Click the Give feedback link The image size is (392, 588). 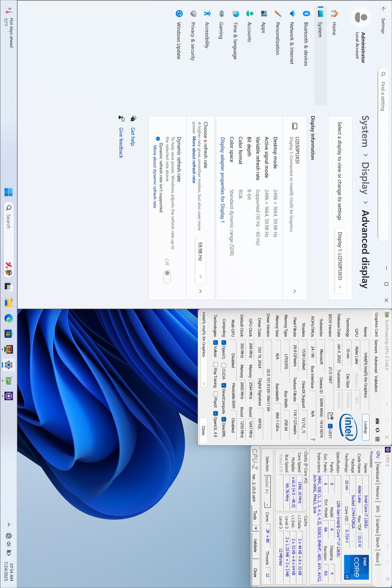pos(121,143)
